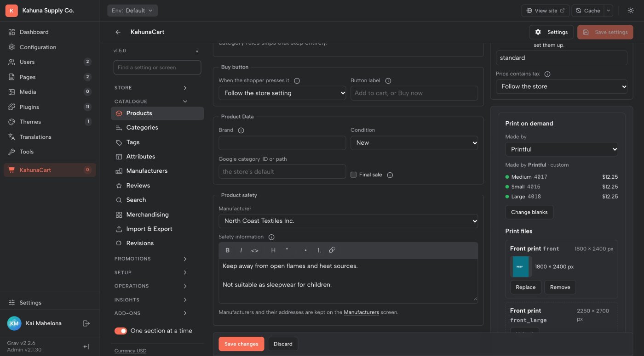
Task: Click the Discard button
Action: (x=283, y=344)
